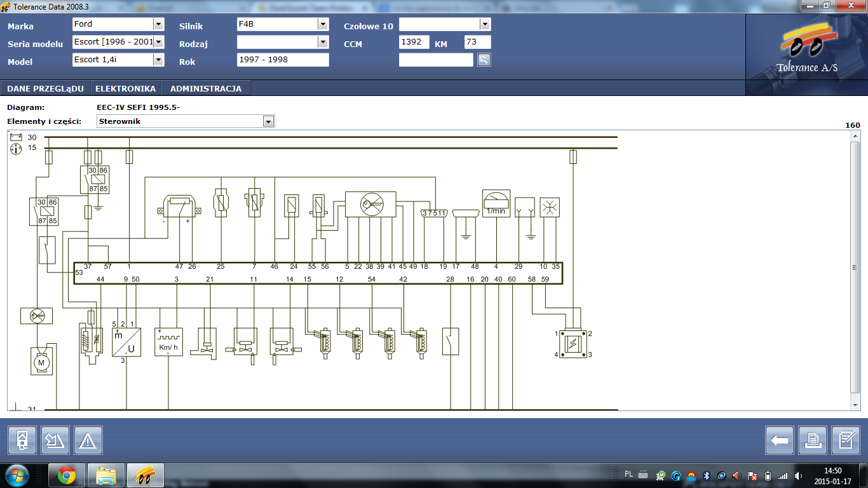868x488 pixels.
Task: Expand the Rodzaj dropdown
Action: pos(323,42)
